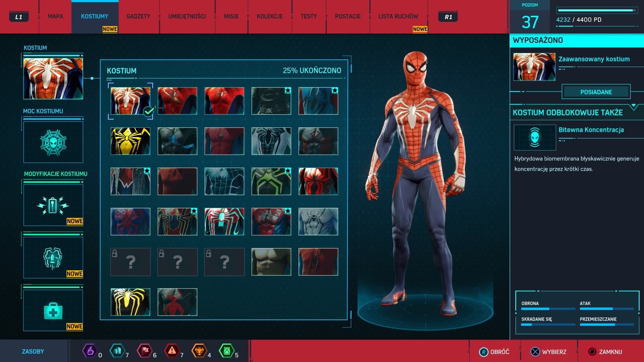The height and width of the screenshot is (362, 644).
Task: Select the red suit with claw slash marks
Action: (318, 262)
